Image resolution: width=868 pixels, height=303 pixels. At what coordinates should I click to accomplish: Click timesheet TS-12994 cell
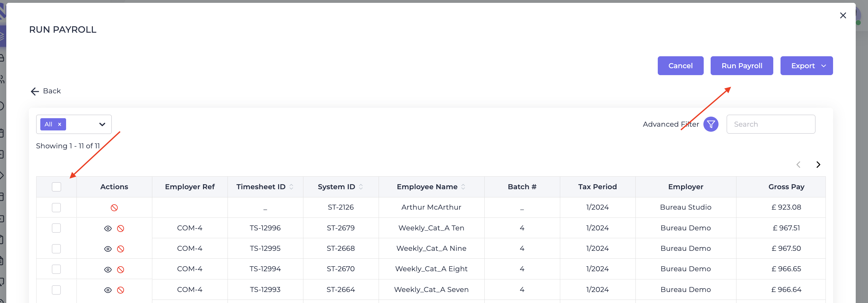click(x=265, y=269)
